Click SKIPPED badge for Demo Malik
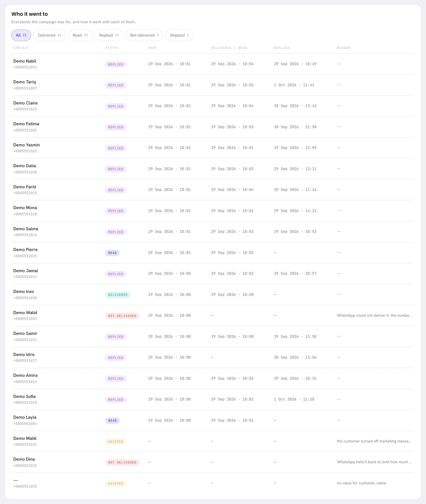The image size is (426, 504). pyautogui.click(x=116, y=442)
